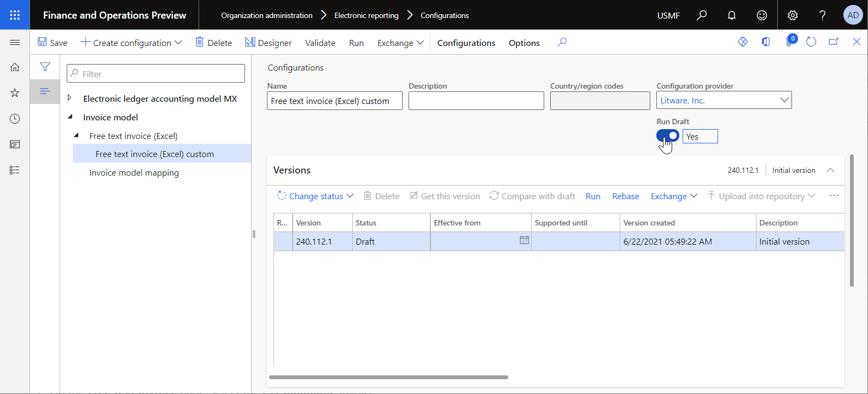Click the Name field
This screenshot has width=868, height=394.
[x=335, y=101]
